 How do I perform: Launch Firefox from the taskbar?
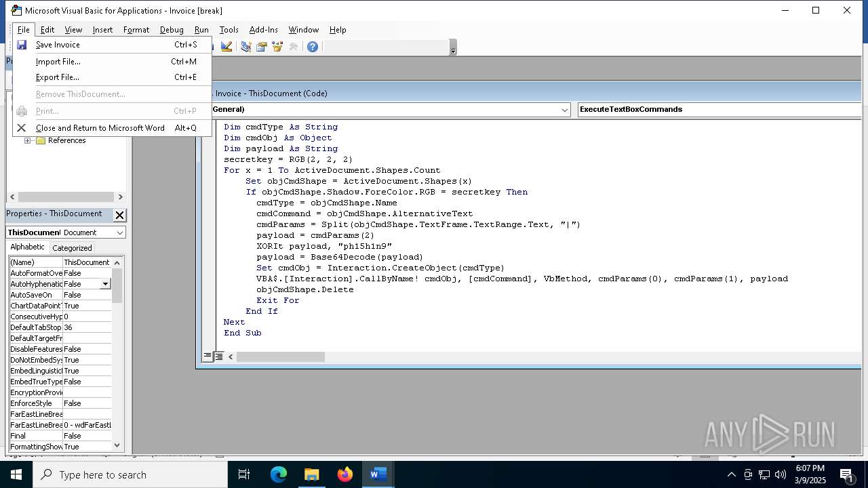tap(345, 474)
